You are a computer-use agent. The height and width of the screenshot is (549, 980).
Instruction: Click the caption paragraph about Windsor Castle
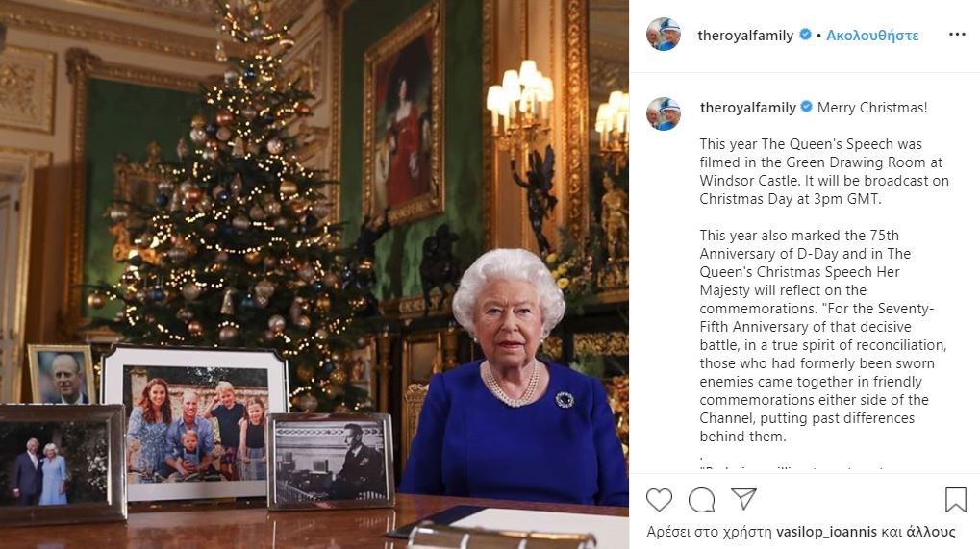pos(823,171)
